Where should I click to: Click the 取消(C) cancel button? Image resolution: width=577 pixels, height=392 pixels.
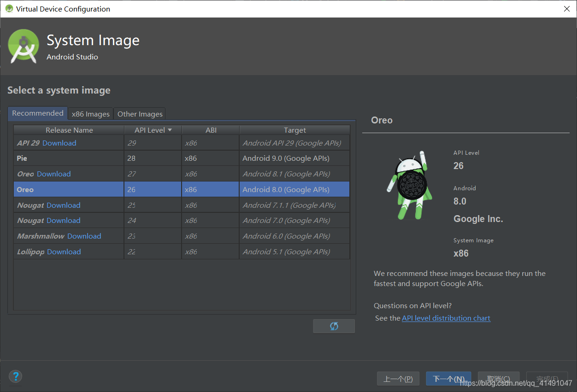pos(499,379)
